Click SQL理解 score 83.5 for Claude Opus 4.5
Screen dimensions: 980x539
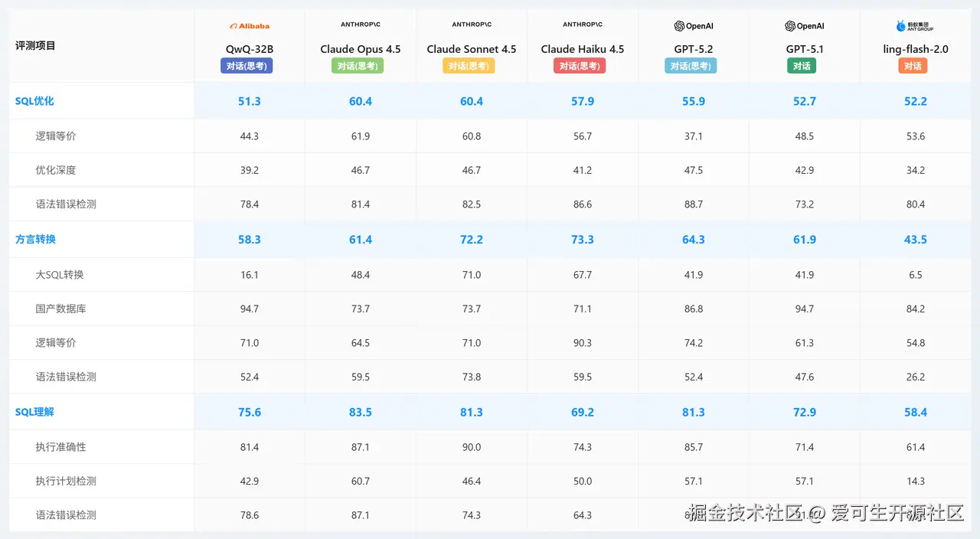pyautogui.click(x=361, y=412)
